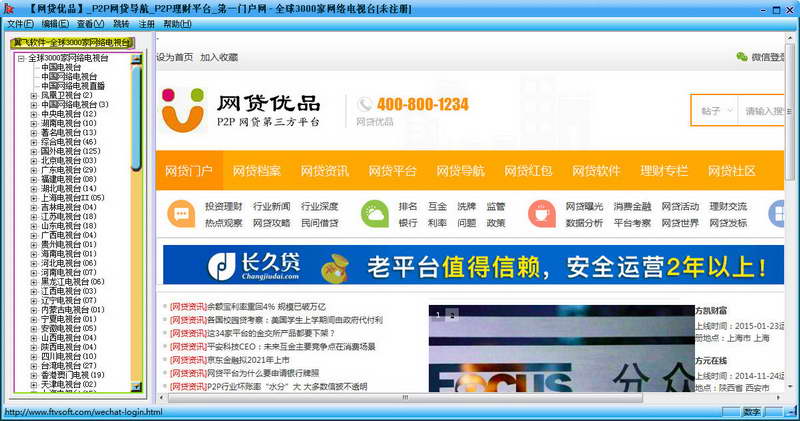Switch to the 网贷红包 nav tab
The width and height of the screenshot is (800, 421).
[528, 170]
